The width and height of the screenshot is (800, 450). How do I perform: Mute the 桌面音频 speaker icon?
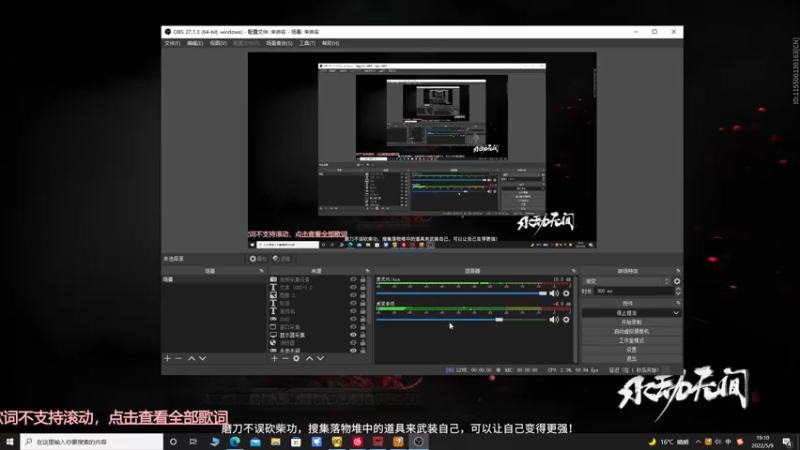554,320
